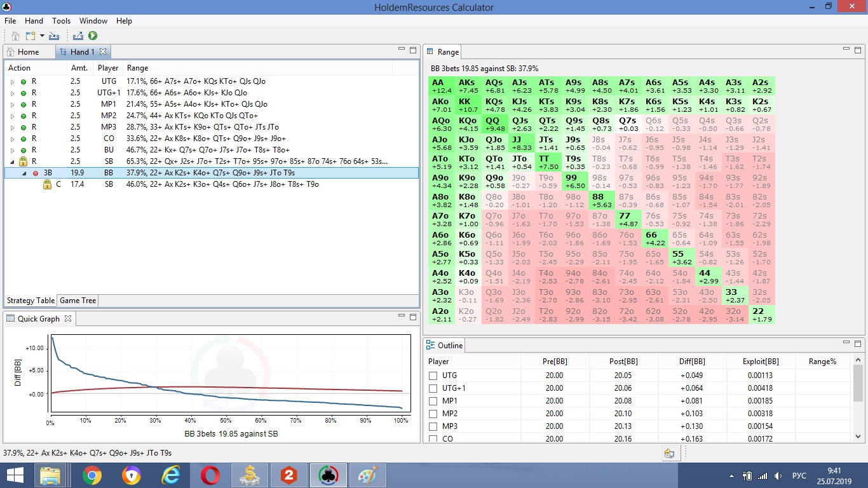The image size is (868, 488).
Task: Expand the BU raise tree row
Action: 12,150
